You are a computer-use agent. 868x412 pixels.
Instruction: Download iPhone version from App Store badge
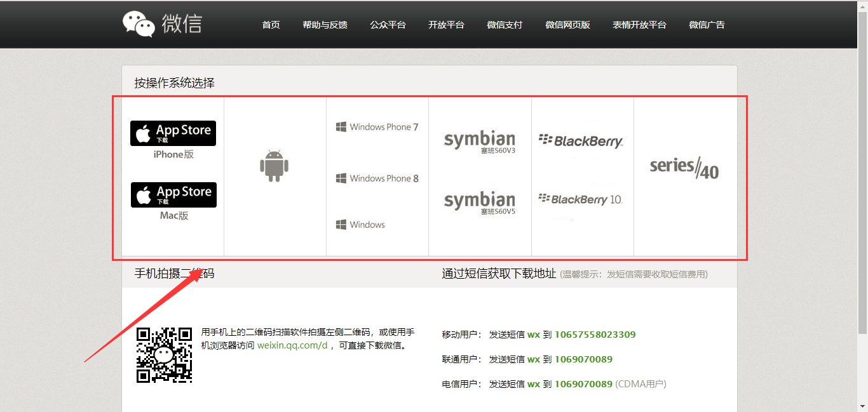(x=173, y=133)
